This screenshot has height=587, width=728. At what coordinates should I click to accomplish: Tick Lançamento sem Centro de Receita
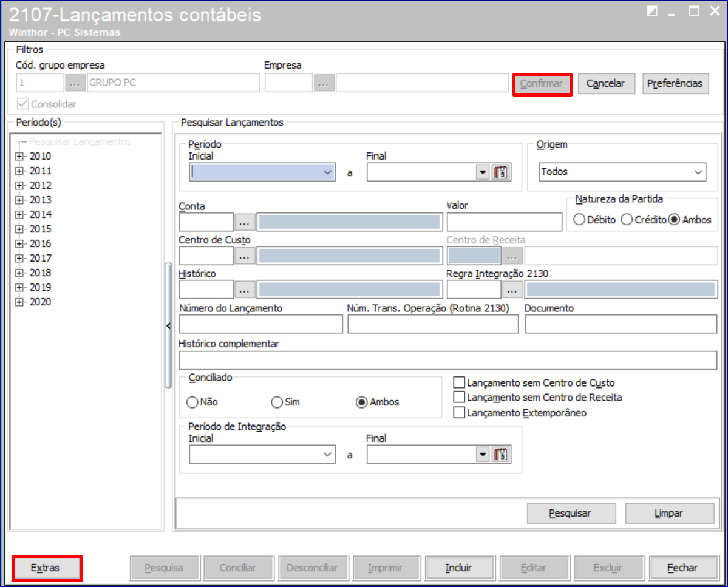coord(459,397)
